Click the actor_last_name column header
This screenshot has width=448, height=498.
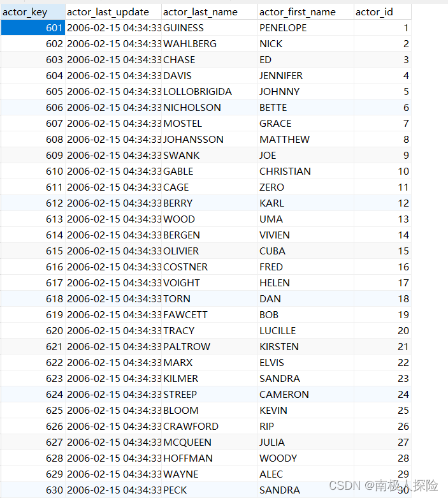[210, 12]
